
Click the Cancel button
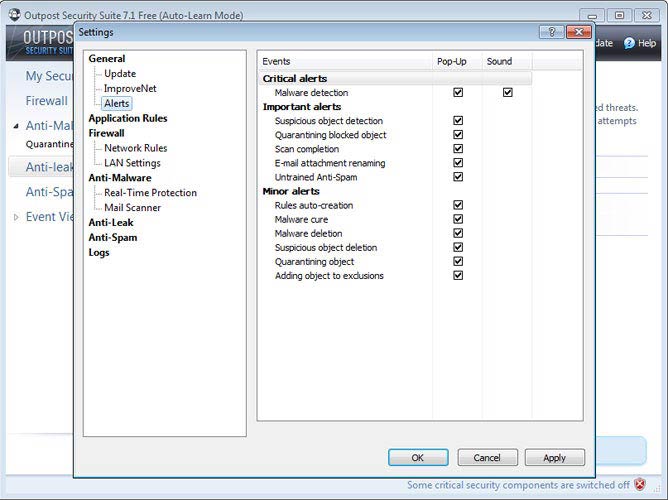tap(487, 457)
